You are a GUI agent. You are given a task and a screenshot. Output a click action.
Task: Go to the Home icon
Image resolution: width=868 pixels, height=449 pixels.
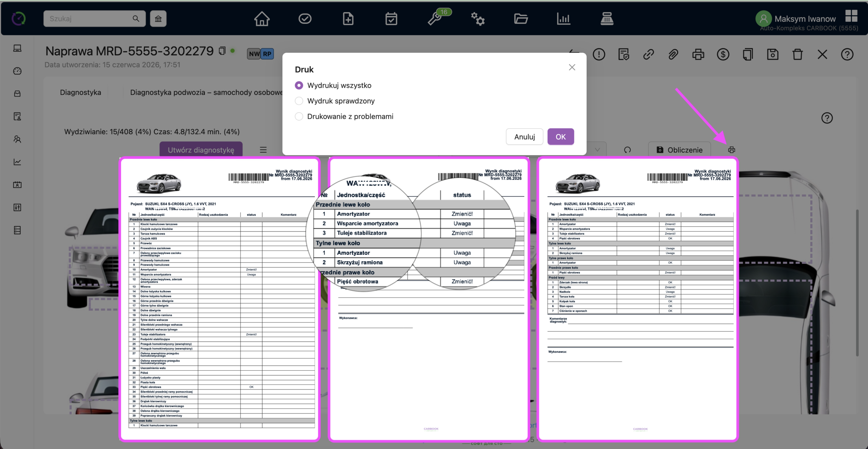(x=262, y=19)
